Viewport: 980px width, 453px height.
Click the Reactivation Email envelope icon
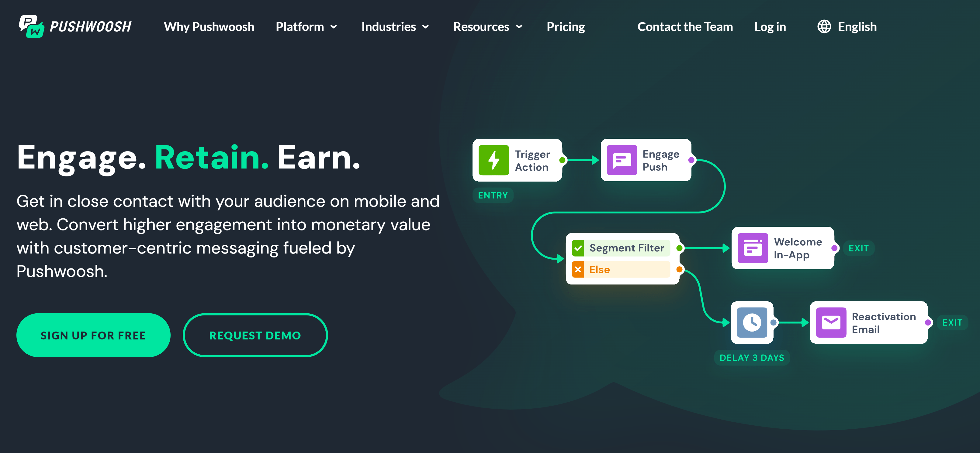(831, 323)
